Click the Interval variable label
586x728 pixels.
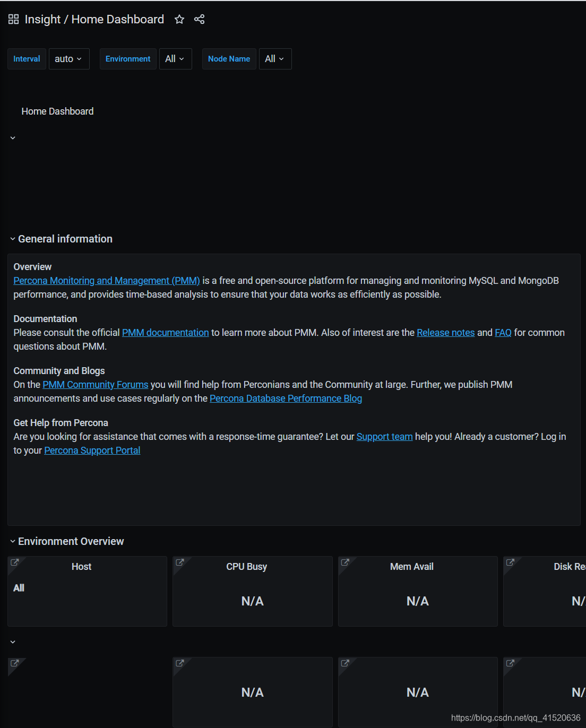(27, 59)
